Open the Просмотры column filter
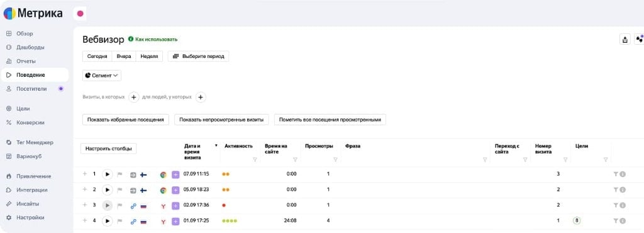This screenshot has height=233, width=644. (x=335, y=160)
